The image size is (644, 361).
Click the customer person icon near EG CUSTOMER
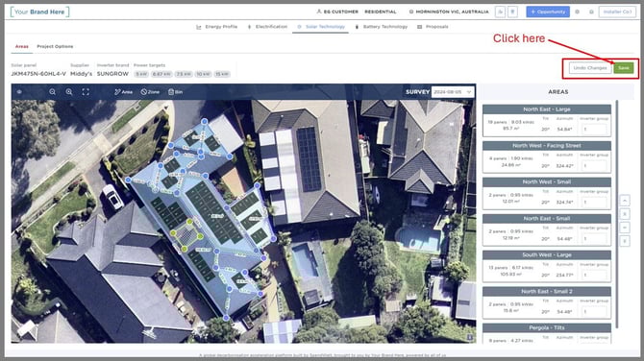[319, 12]
